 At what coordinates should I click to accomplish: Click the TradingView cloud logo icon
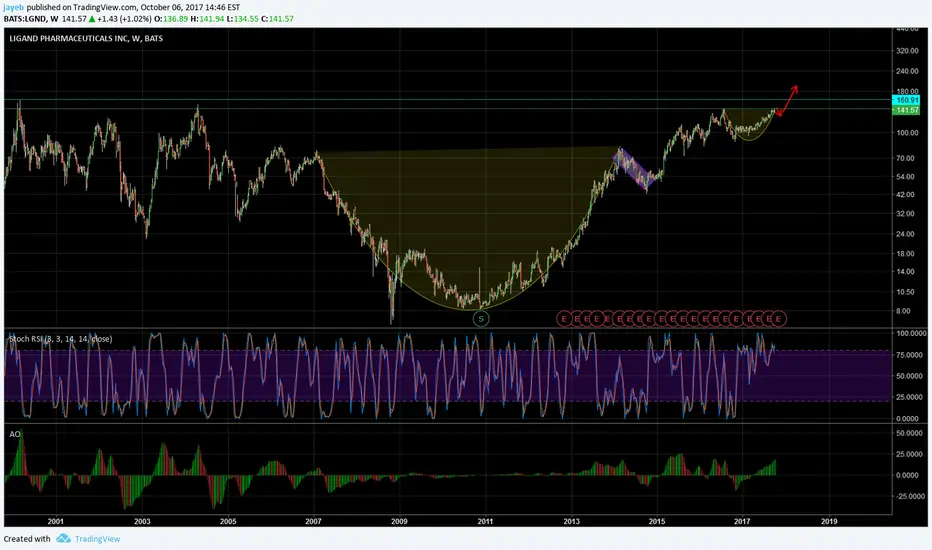[64, 539]
